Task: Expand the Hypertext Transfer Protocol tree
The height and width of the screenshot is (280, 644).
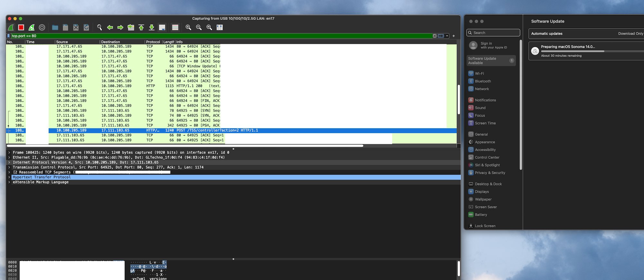Action: point(9,177)
